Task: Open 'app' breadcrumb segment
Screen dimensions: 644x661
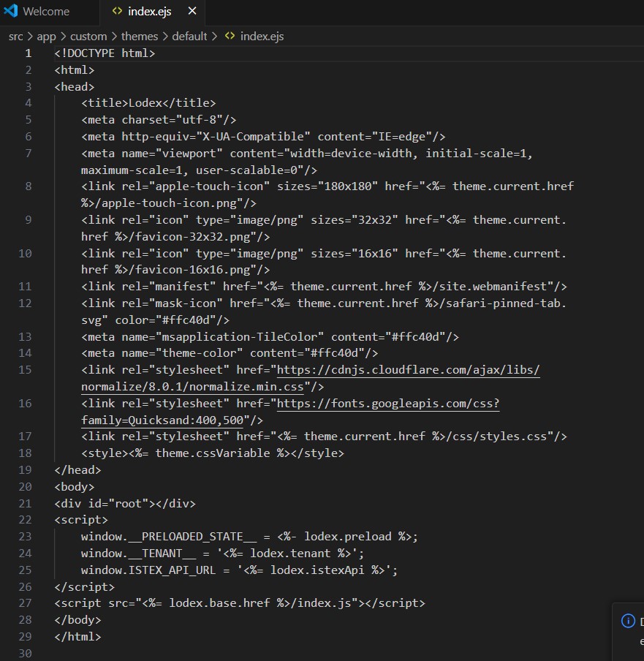Action: point(46,37)
